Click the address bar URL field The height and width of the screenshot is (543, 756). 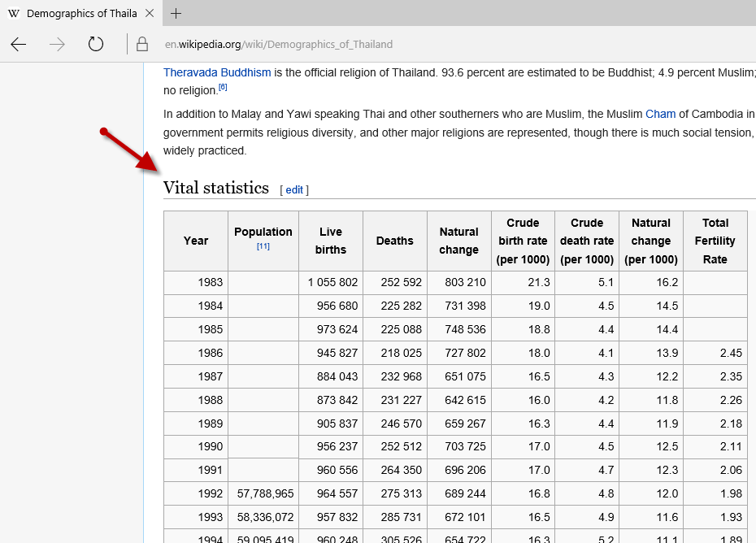tap(279, 45)
